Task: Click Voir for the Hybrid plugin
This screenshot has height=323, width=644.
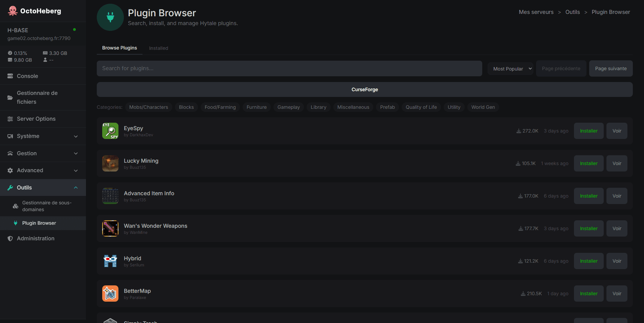Action: click(x=617, y=261)
